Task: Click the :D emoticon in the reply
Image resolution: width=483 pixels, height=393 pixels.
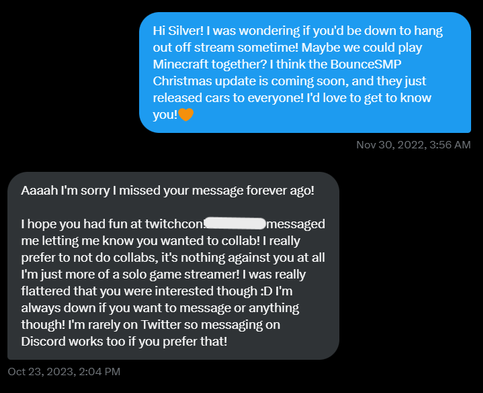Action: (266, 291)
